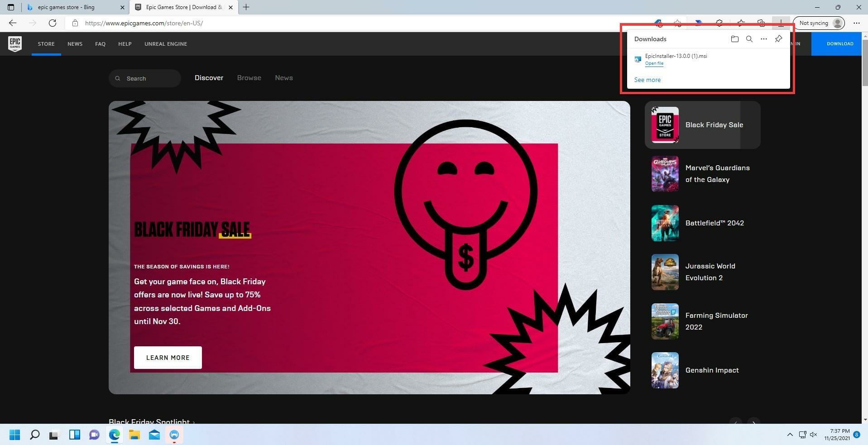
Task: Open the Edge Settings and more menu
Action: pos(856,23)
